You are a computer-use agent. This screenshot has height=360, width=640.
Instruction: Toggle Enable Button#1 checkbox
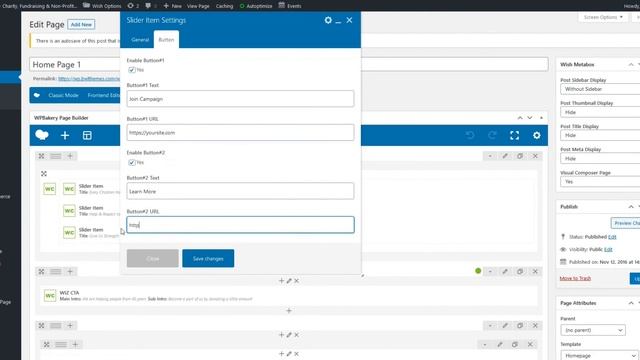(132, 70)
